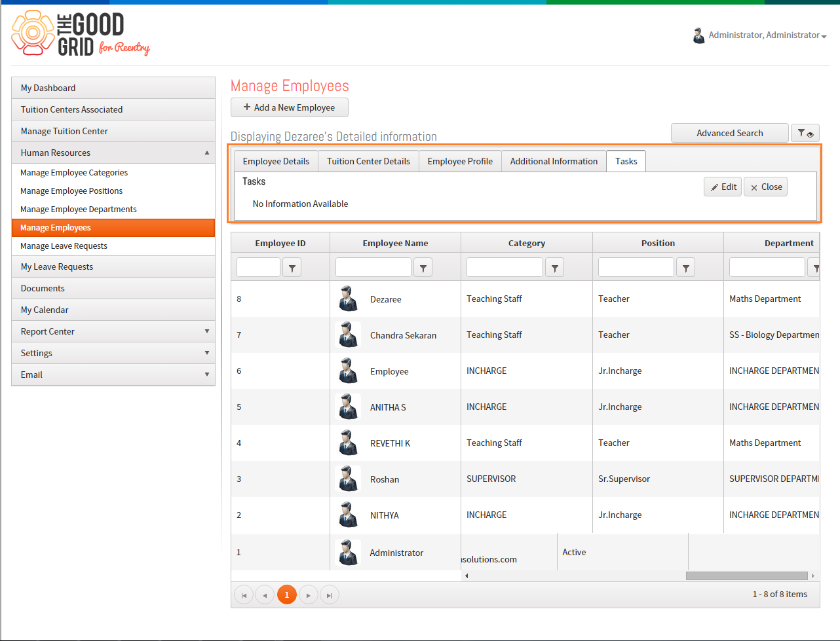Click the Advanced Search button
This screenshot has width=840, height=641.
pyautogui.click(x=730, y=133)
